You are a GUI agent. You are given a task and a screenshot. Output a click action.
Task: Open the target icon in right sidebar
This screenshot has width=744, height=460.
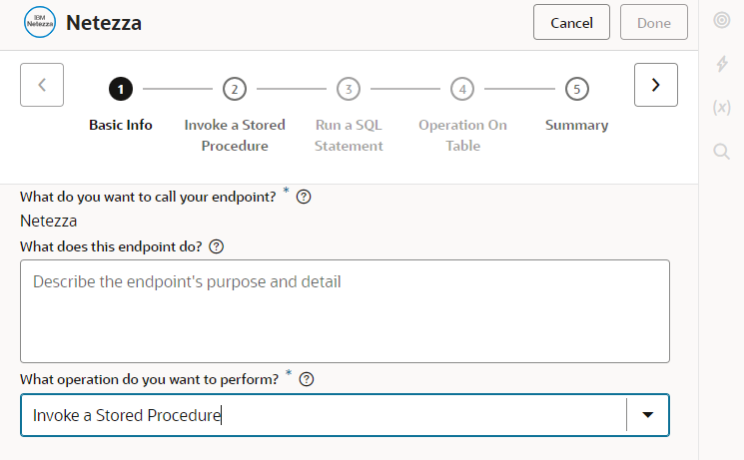pyautogui.click(x=721, y=20)
